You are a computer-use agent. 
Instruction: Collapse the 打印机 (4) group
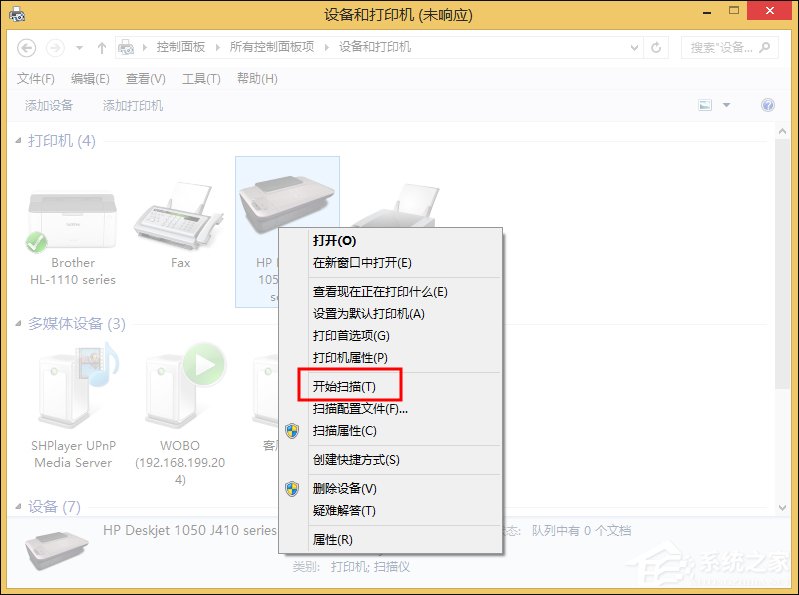tap(19, 141)
